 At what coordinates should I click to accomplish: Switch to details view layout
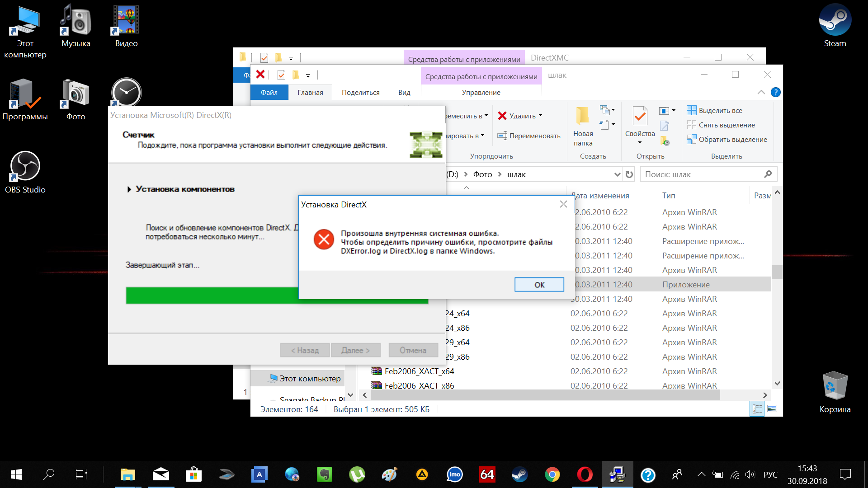(757, 409)
